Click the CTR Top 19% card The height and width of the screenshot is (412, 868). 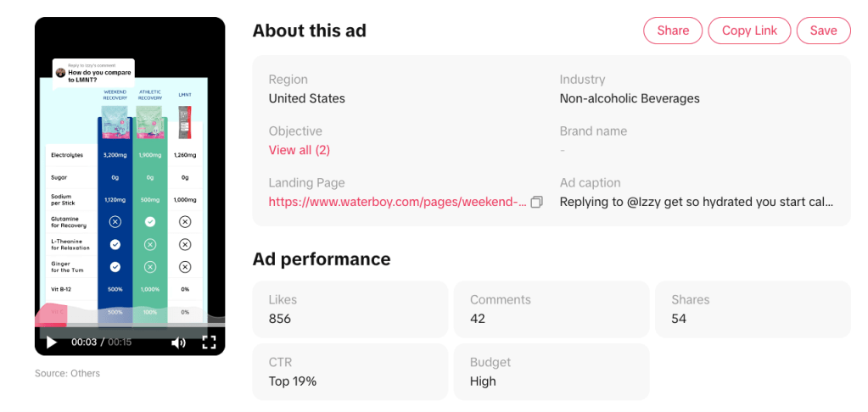(x=350, y=371)
